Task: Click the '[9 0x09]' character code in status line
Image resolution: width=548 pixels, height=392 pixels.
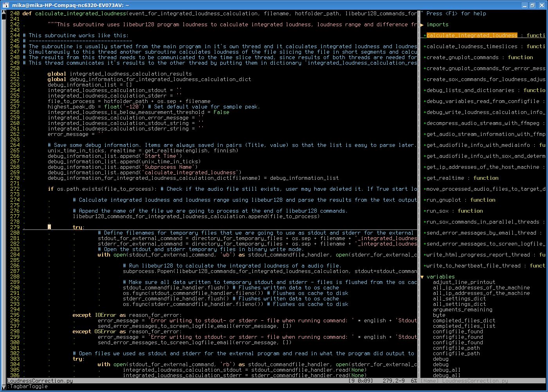Action: (x=361, y=381)
